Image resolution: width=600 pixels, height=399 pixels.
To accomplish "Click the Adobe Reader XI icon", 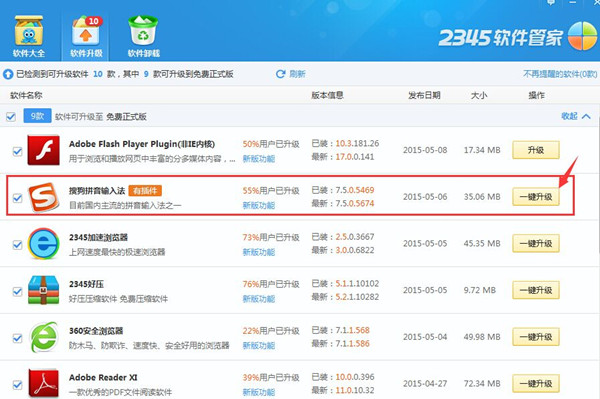I will pos(44,383).
